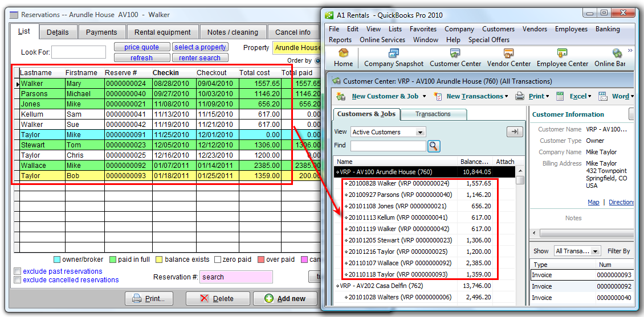Select the Parsons Michael reservation row
The height and width of the screenshot is (317, 644).
(x=168, y=94)
